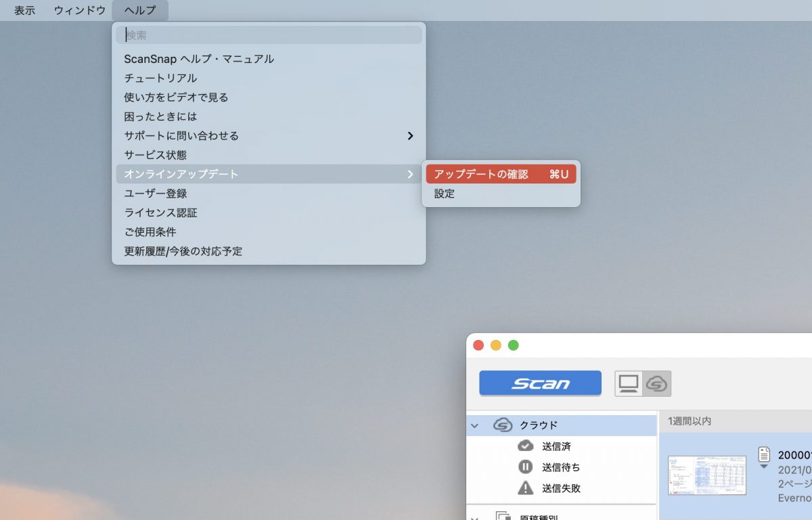Open 送信待ち pending pause icon
Viewport: 812px width, 520px height.
pyautogui.click(x=525, y=467)
